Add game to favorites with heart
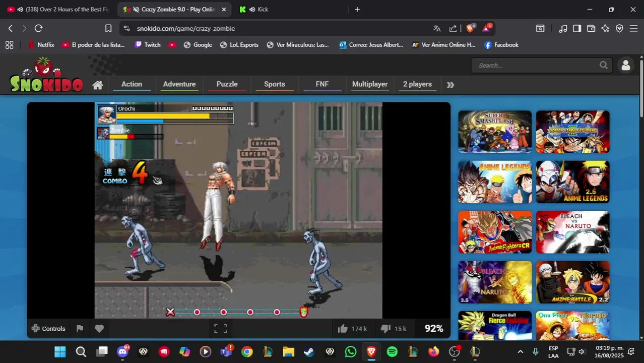The height and width of the screenshot is (363, 644). click(x=99, y=329)
